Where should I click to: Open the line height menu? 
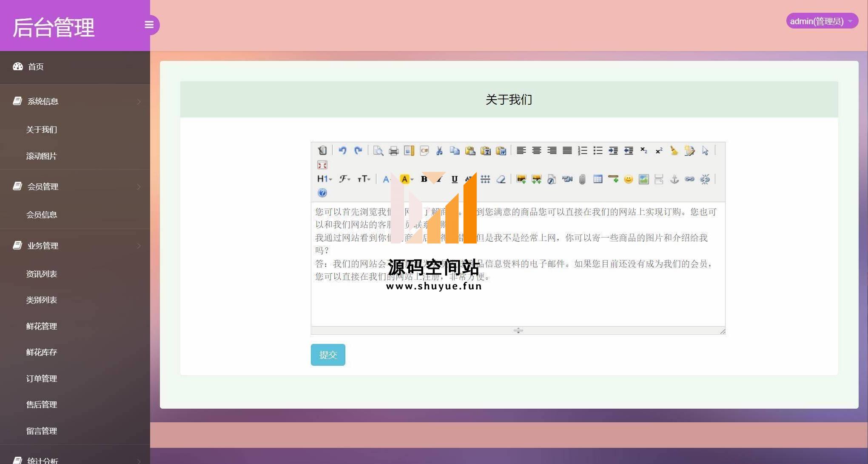point(485,179)
